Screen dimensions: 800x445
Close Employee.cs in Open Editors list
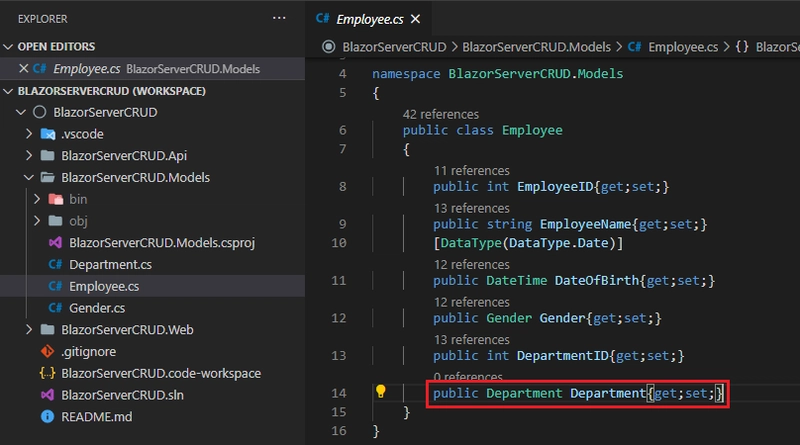point(24,69)
